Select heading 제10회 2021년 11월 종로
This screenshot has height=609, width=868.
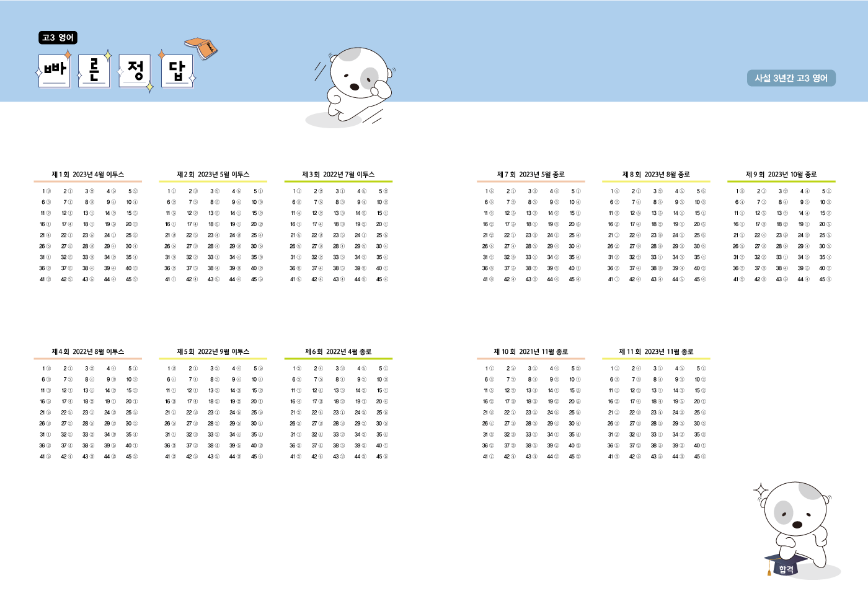click(x=531, y=352)
